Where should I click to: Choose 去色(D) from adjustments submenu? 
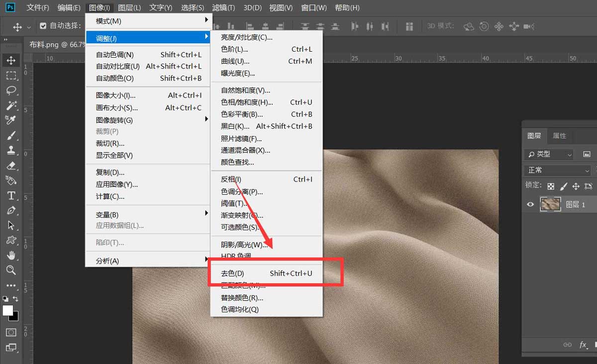click(x=267, y=273)
